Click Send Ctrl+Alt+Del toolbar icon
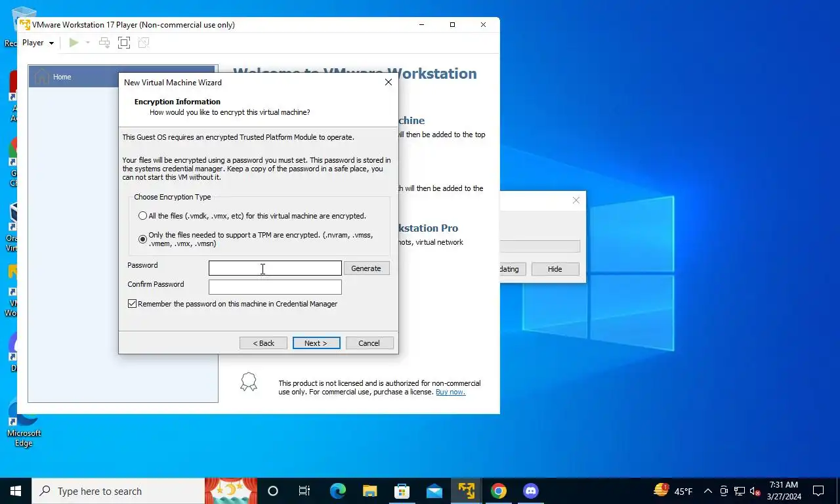This screenshot has width=840, height=504. (x=104, y=43)
